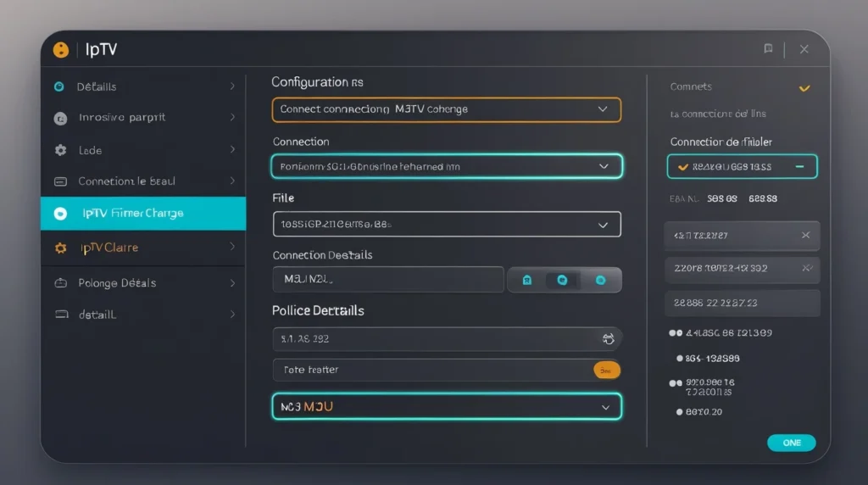Image resolution: width=868 pixels, height=485 pixels.
Task: Click the icon beside Polonge Déeals
Action: click(60, 283)
